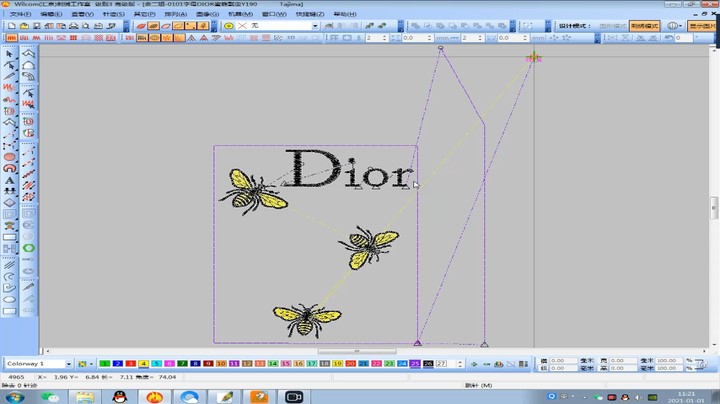Viewport: 720px width, 404px height.
Task: Open the Edit (E) menu
Action: coord(51,14)
